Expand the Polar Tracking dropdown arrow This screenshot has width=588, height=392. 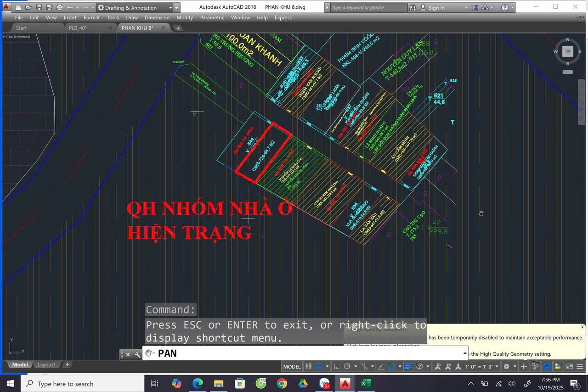(x=355, y=366)
